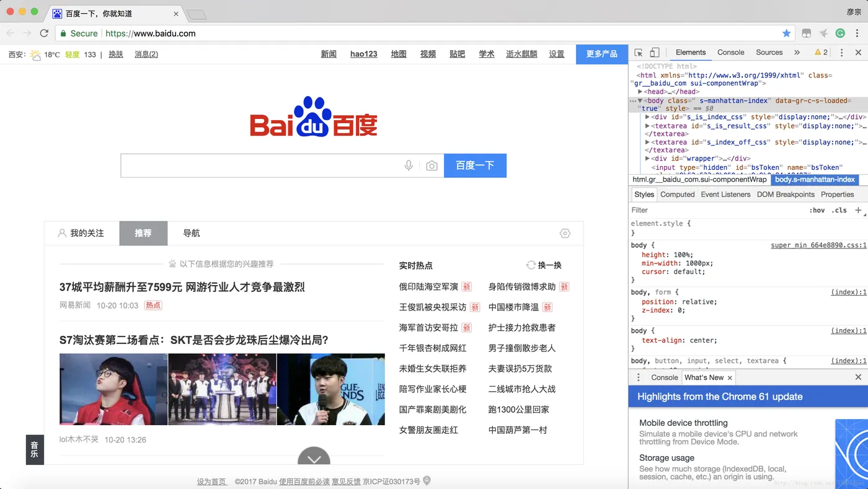Click the Baidu logo
Screen dimensions: 868x489
[314, 117]
